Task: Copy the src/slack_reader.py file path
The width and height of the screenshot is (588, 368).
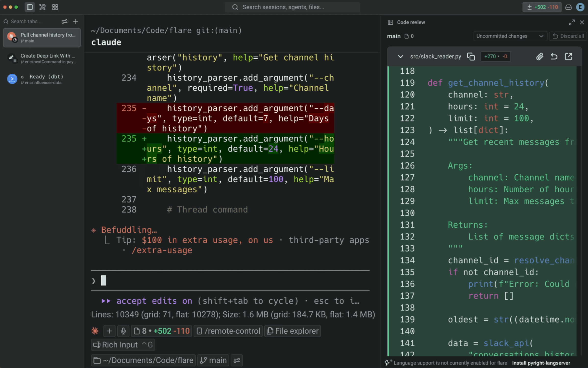Action: click(471, 57)
